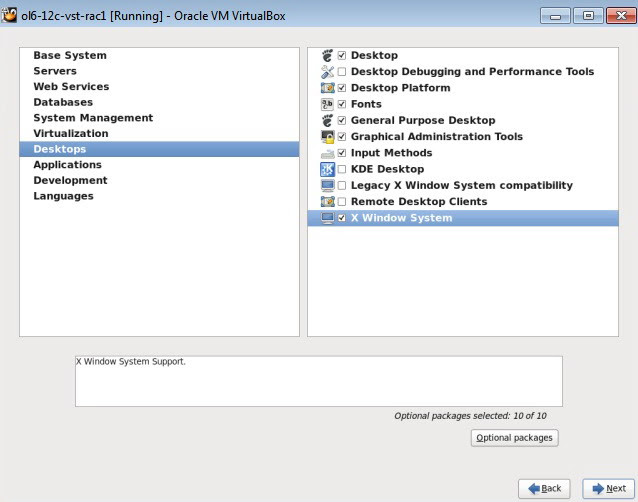Choose the Languages category
638x502 pixels.
pyautogui.click(x=159, y=196)
